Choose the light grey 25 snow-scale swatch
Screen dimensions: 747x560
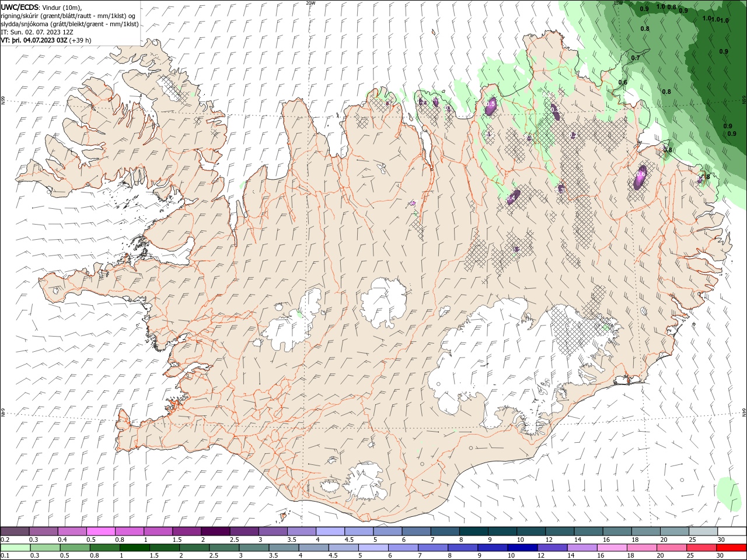703,531
